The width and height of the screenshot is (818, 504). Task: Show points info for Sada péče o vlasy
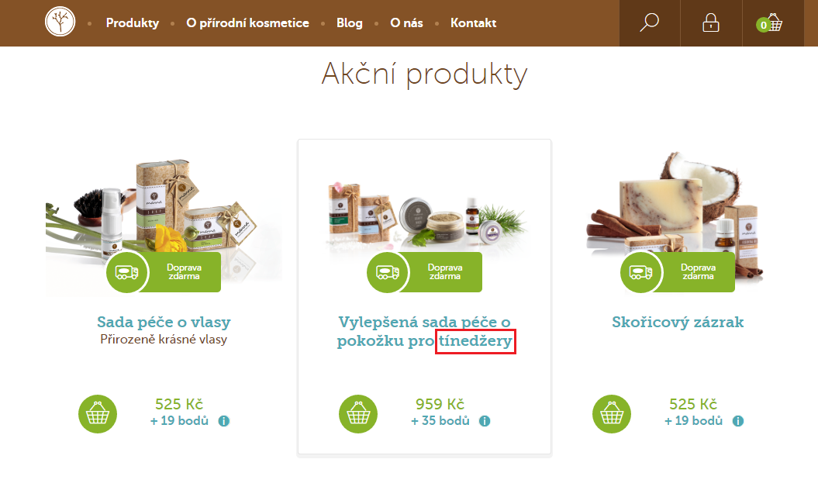tap(224, 421)
